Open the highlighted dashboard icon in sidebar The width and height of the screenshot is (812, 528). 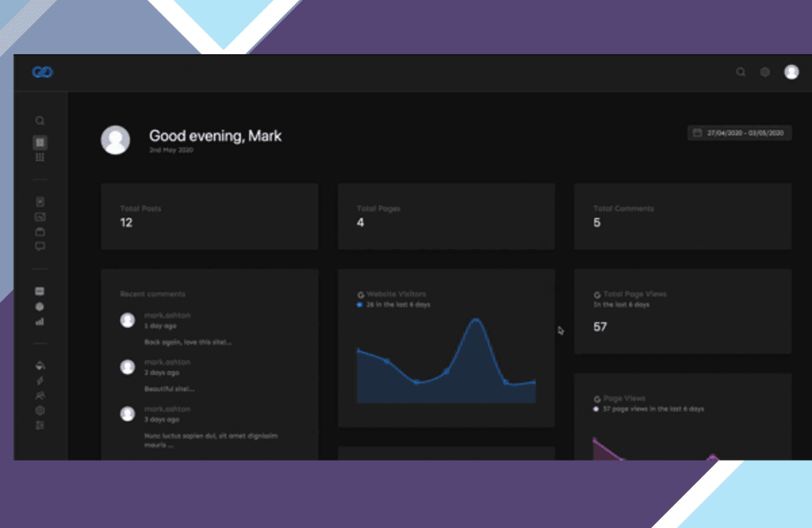40,143
